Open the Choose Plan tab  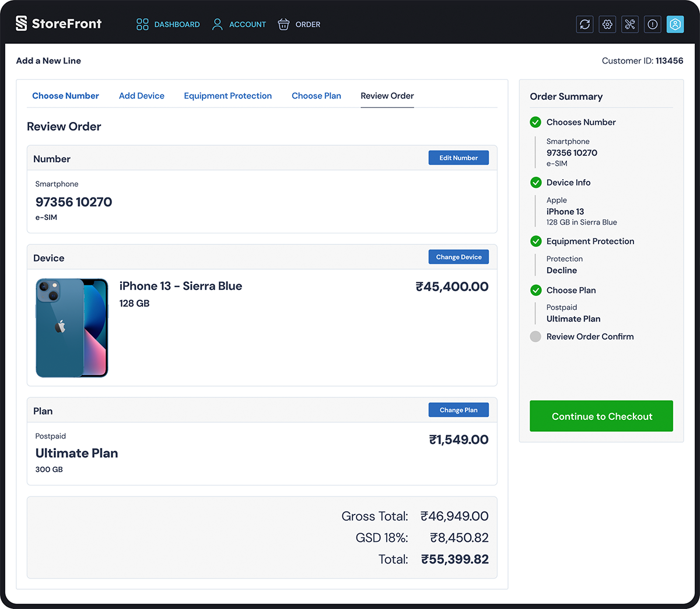(316, 96)
